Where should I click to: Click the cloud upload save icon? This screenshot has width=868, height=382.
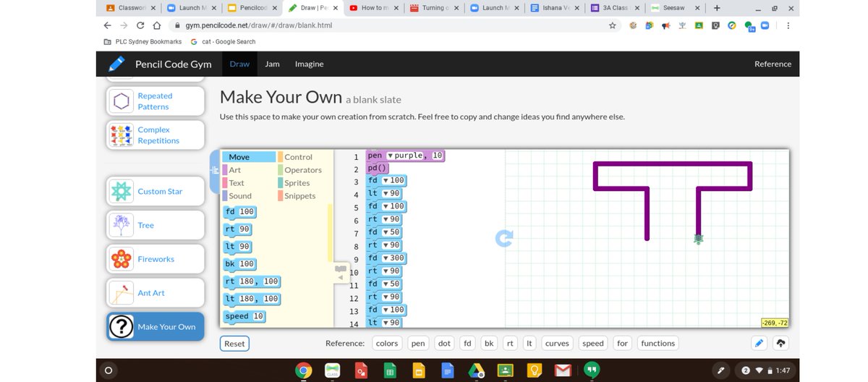(780, 343)
